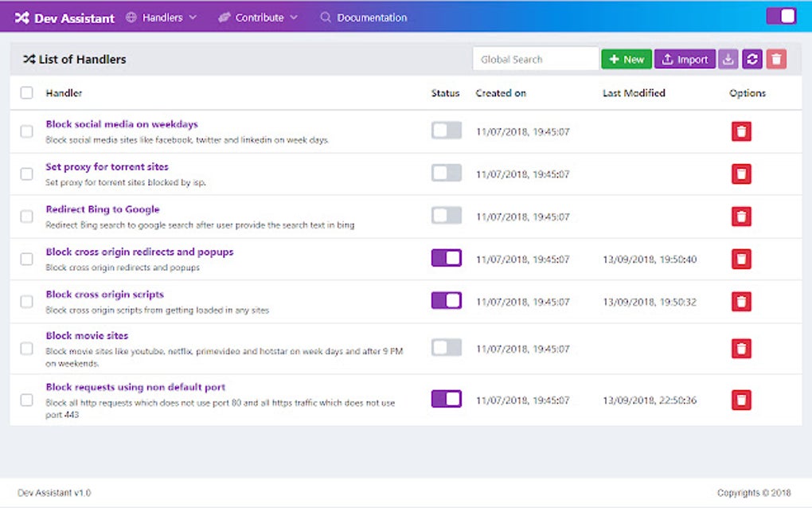This screenshot has width=812, height=508.
Task: Delete the Set proxy for torrent sites handler
Action: pyautogui.click(x=741, y=174)
